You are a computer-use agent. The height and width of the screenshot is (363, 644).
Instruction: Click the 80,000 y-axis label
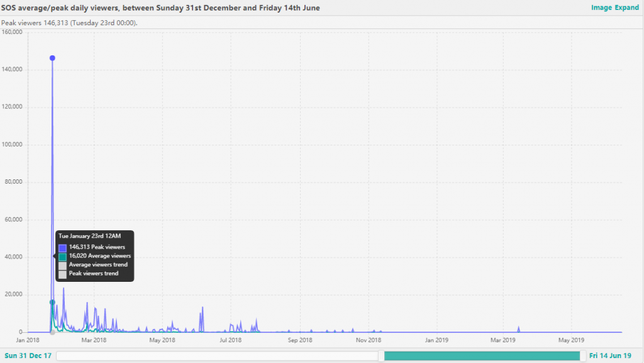pos(14,182)
